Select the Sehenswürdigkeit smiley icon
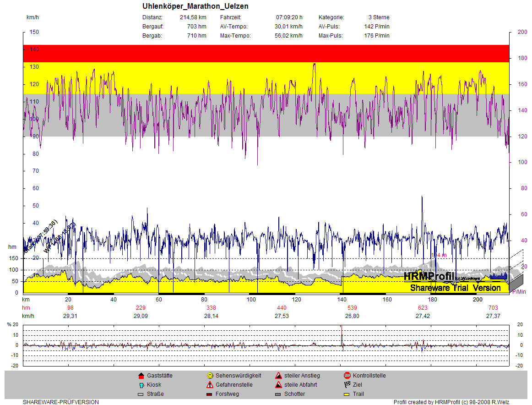The height and width of the screenshot is (405, 532). [x=210, y=376]
